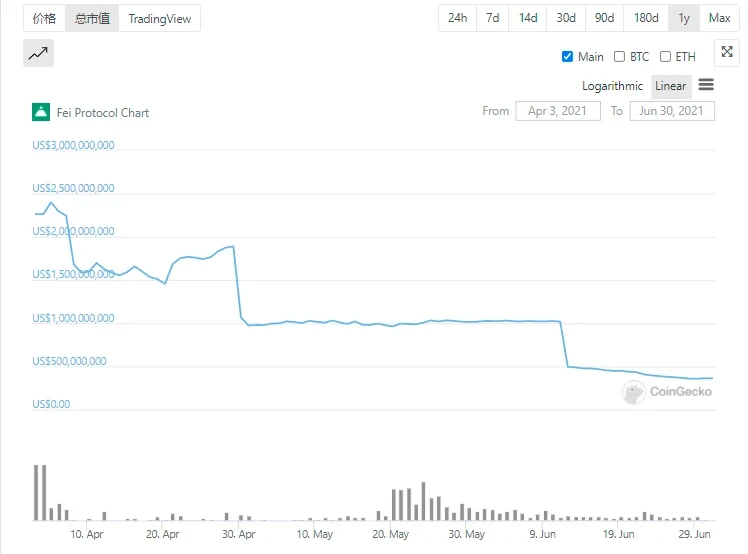Switch to the TradingView tab
748x554 pixels.
point(159,18)
